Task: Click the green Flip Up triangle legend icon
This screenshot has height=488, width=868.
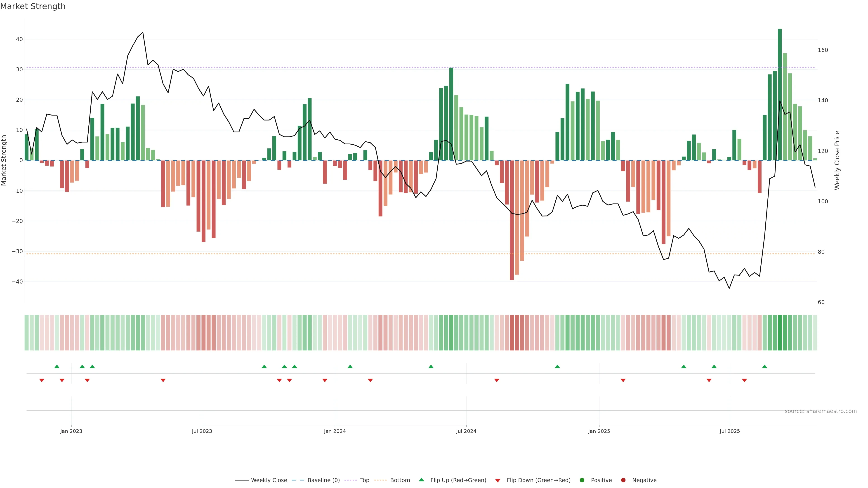Action: click(x=421, y=480)
